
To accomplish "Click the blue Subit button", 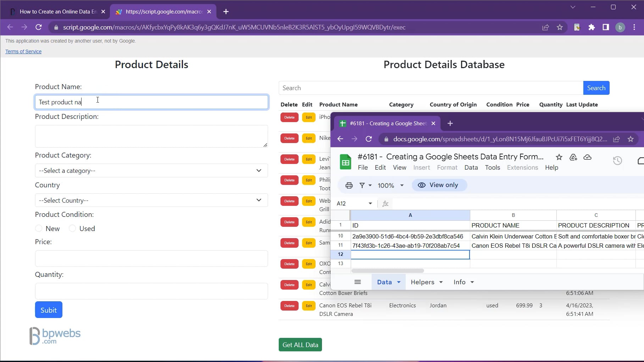I will click(49, 310).
